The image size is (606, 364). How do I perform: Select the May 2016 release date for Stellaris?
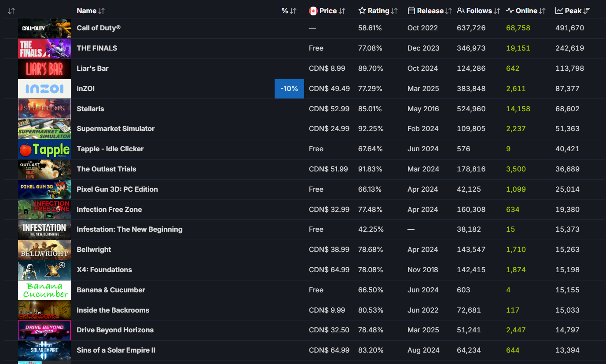click(x=423, y=109)
